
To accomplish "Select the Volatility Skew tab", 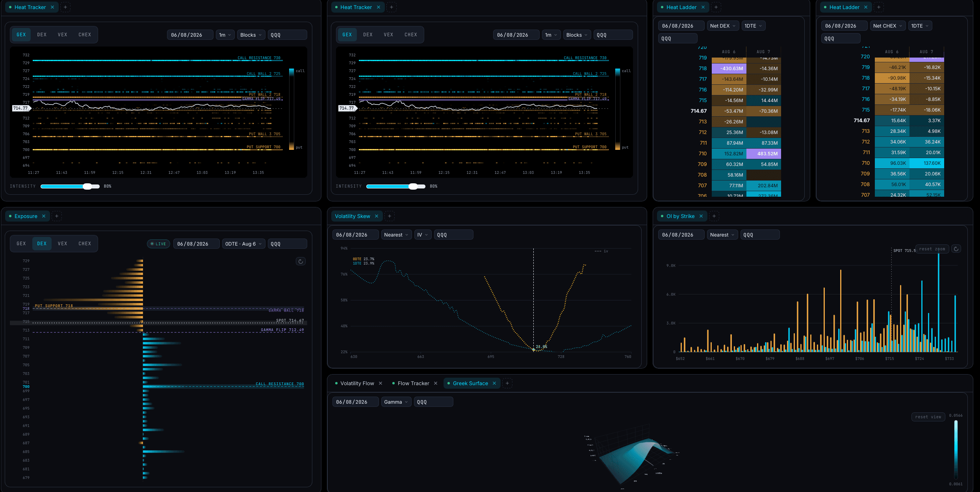I will [x=352, y=216].
